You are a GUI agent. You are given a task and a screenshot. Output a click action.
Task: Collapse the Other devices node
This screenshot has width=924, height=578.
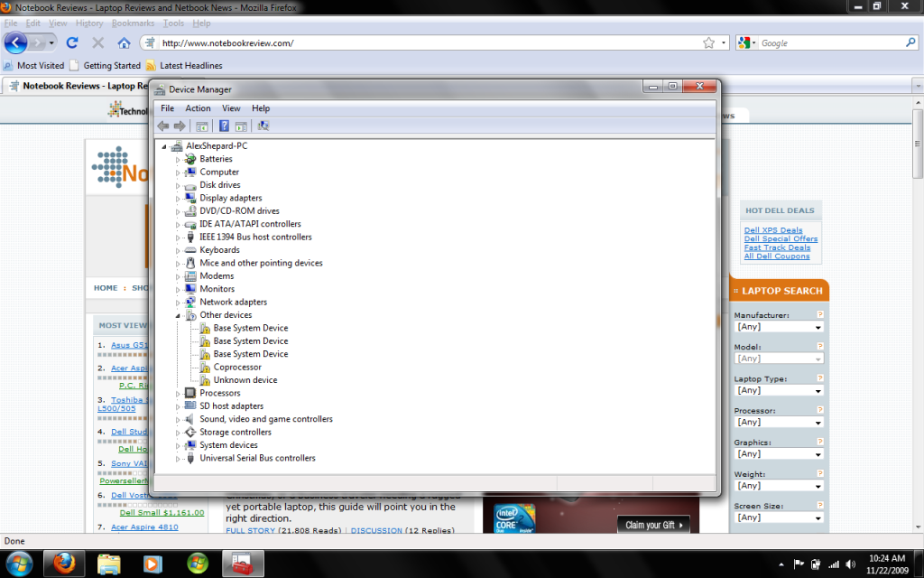tap(178, 315)
